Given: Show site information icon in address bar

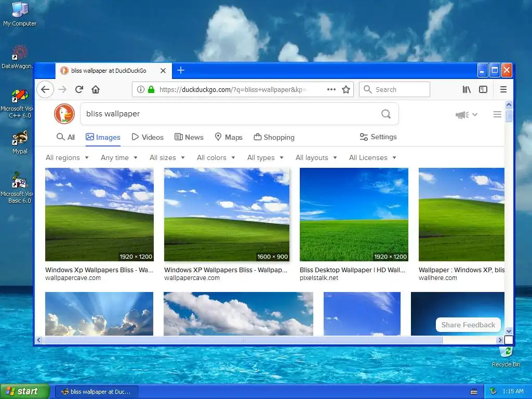Looking at the screenshot, I should point(140,89).
